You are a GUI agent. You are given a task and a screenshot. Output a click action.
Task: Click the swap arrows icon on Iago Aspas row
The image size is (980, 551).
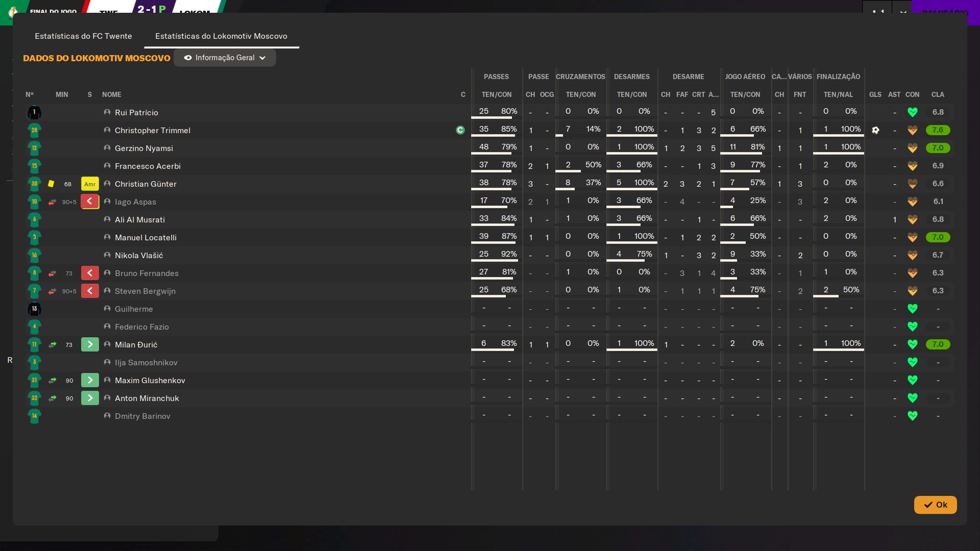pos(52,202)
